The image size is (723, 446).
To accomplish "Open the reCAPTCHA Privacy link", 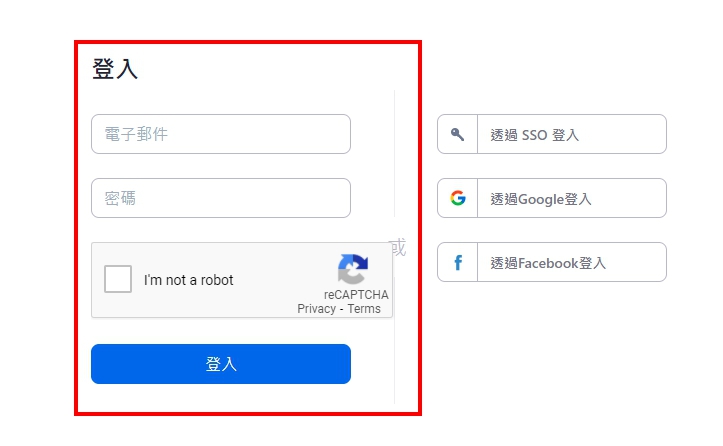I will [x=316, y=309].
